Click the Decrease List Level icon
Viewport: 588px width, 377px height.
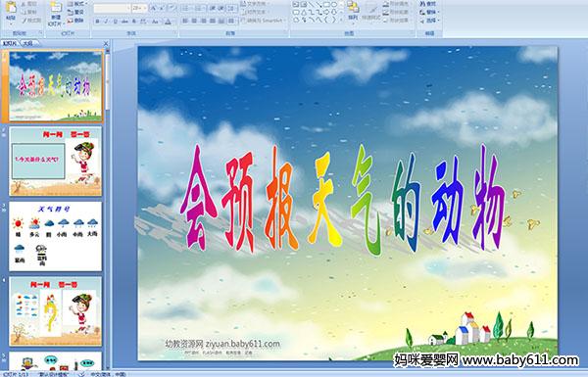[x=213, y=8]
